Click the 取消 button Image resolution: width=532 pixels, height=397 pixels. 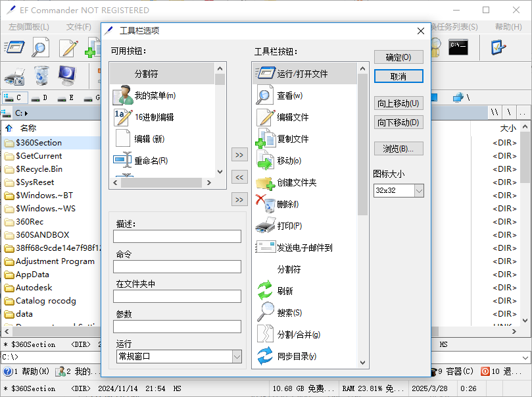[x=399, y=76]
